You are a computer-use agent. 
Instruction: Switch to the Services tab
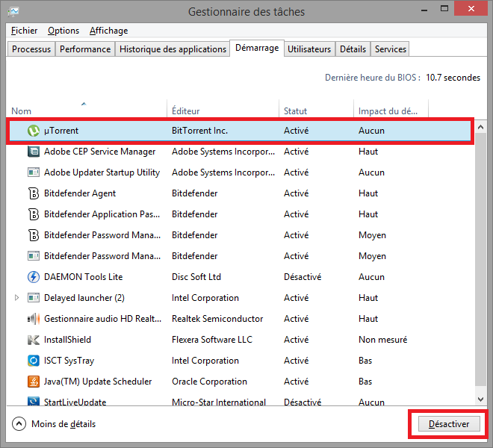pyautogui.click(x=390, y=49)
